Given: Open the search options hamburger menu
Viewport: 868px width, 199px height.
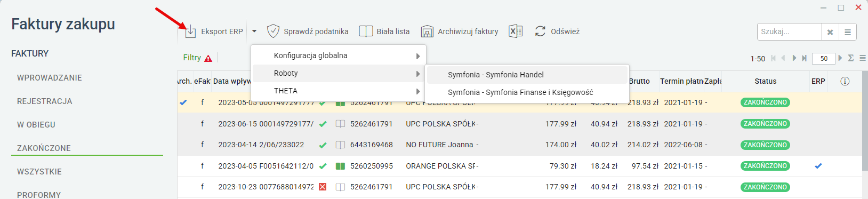Looking at the screenshot, I should tap(848, 32).
